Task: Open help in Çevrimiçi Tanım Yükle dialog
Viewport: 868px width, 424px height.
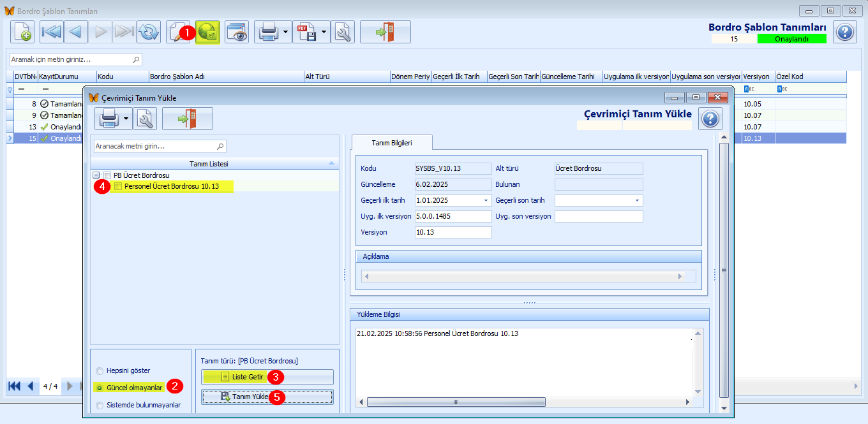Action: (x=710, y=119)
